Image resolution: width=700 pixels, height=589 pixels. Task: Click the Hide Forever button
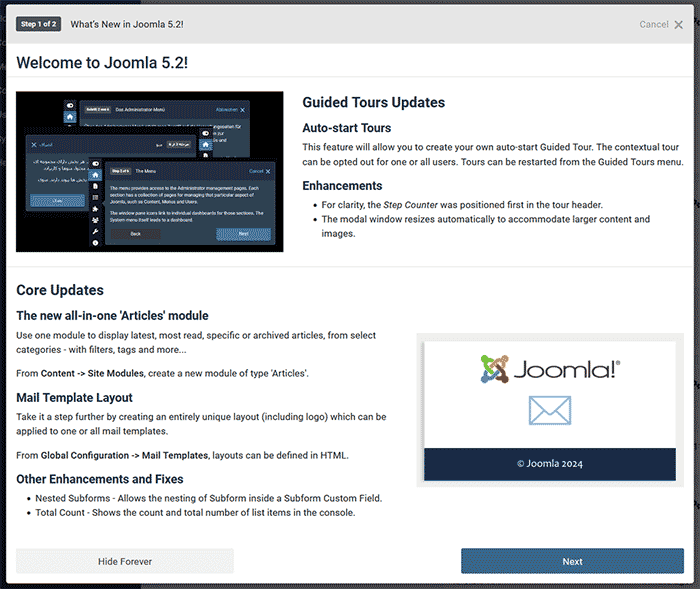(125, 561)
